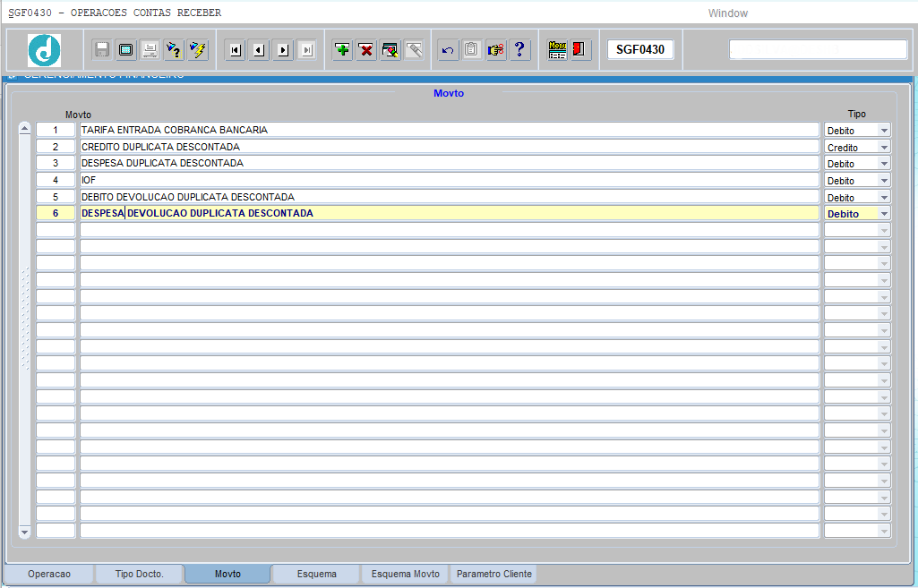Open the Esquema Movto tab
918x588 pixels.
405,574
